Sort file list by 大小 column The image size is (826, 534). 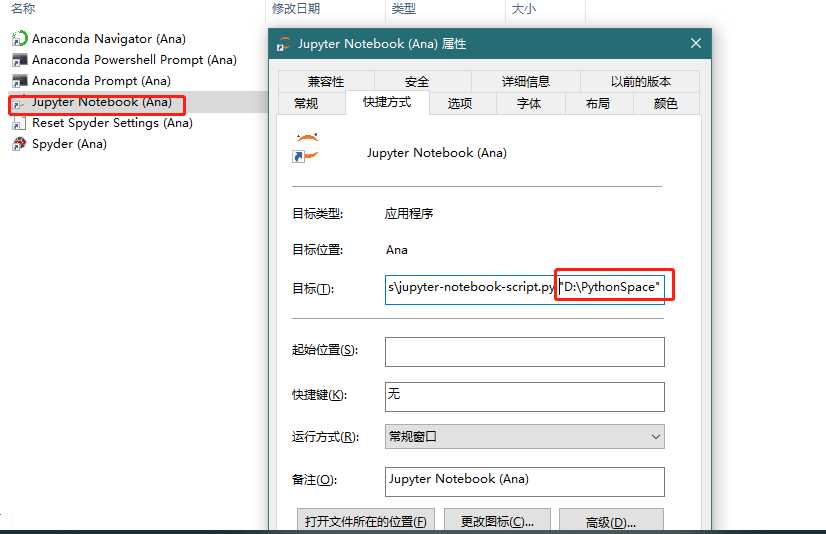click(x=524, y=8)
